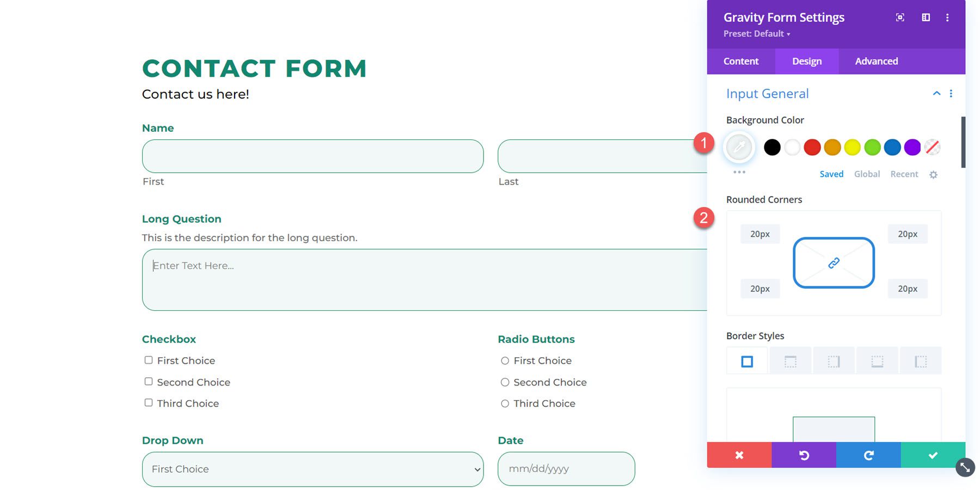Collapse the Input General section
980x490 pixels.
pos(936,93)
